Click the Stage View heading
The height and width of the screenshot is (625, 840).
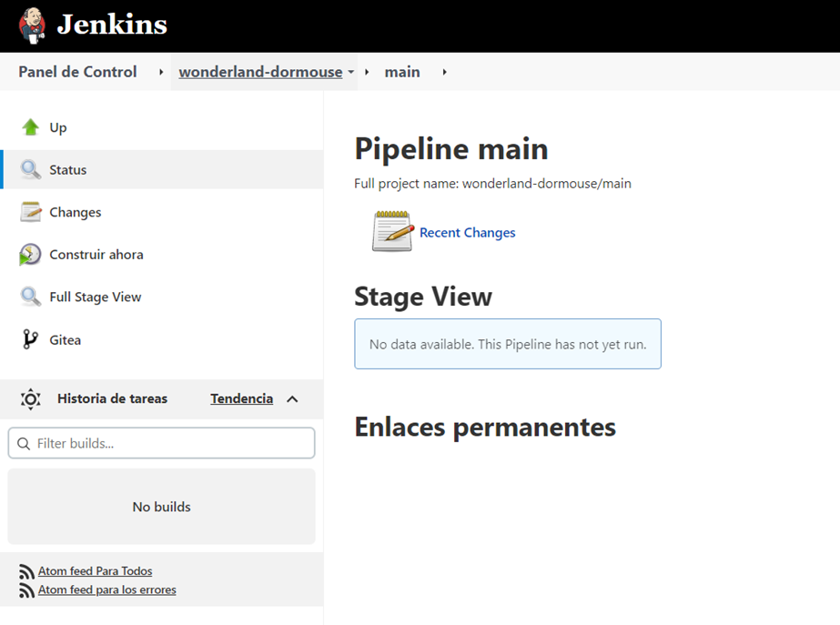[x=423, y=297]
